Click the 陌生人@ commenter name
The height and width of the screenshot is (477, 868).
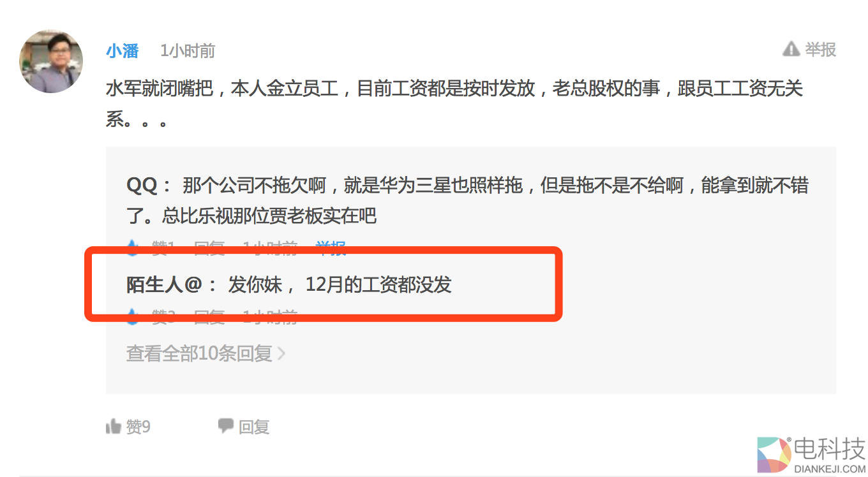click(163, 284)
